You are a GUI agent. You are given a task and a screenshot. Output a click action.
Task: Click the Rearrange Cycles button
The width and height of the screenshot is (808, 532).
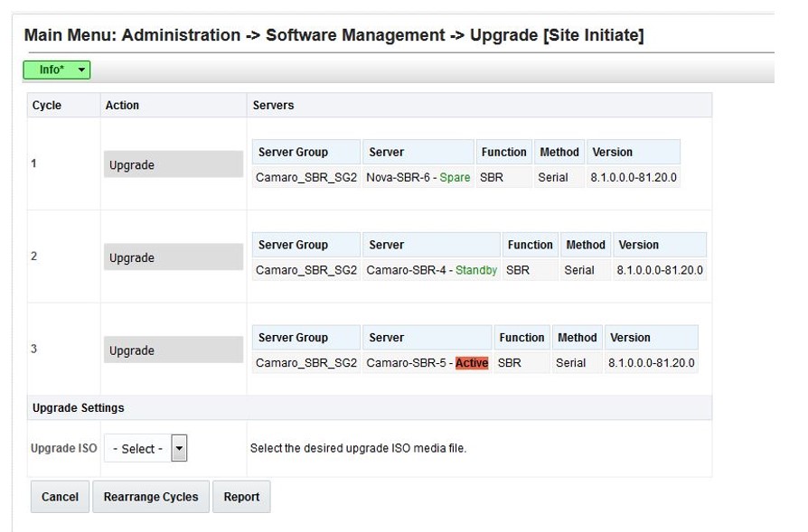tap(150, 497)
